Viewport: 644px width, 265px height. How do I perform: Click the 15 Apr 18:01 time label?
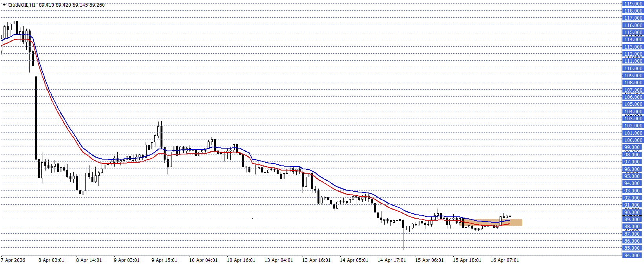(467, 260)
